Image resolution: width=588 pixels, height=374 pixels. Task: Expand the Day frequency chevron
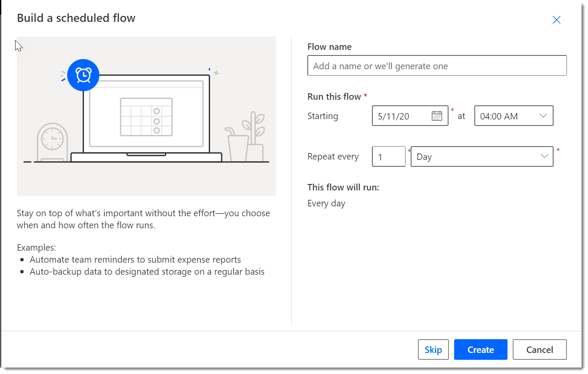(x=545, y=156)
